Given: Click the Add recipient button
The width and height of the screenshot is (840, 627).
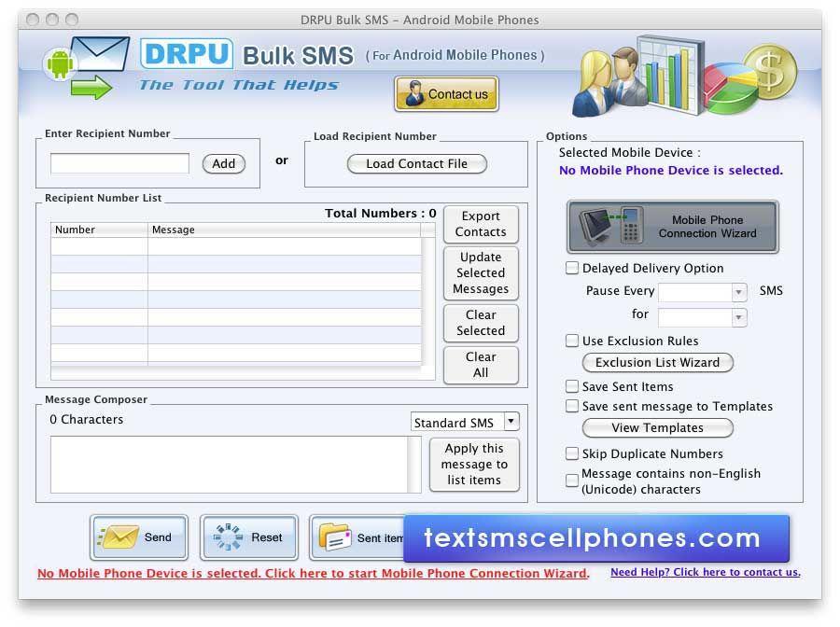Looking at the screenshot, I should click(224, 163).
